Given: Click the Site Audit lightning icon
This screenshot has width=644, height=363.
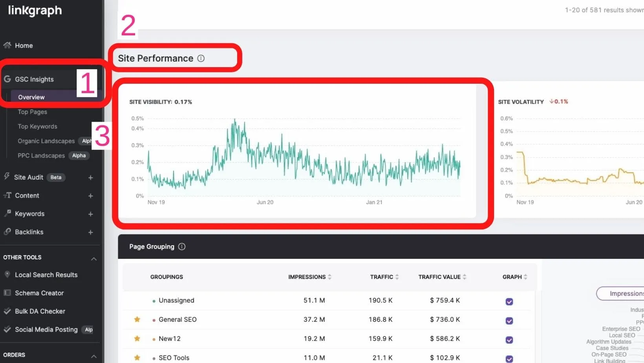Looking at the screenshot, I should tap(7, 177).
